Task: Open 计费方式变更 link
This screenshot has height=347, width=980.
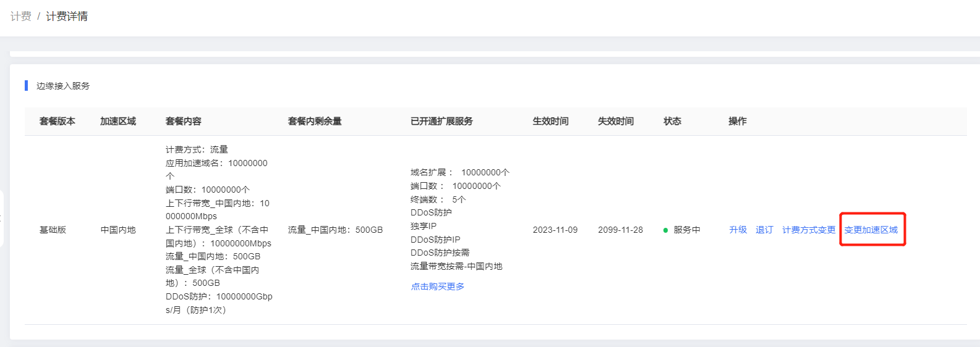Action: click(x=809, y=230)
